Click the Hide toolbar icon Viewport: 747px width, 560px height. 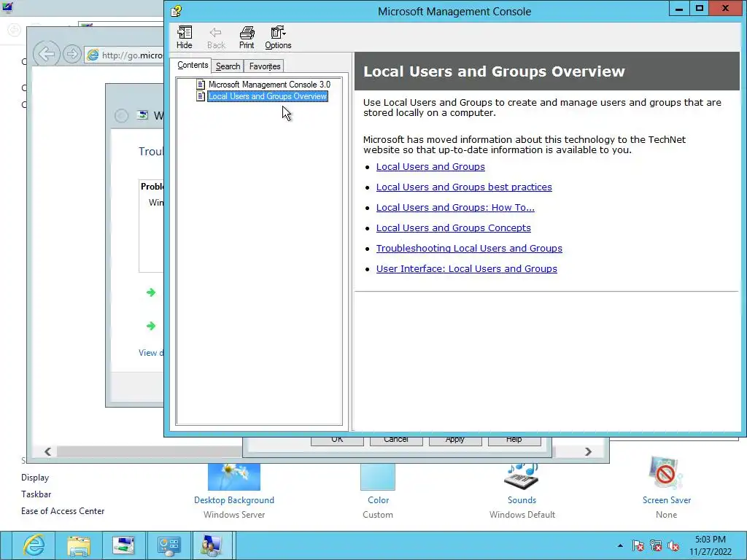(x=185, y=38)
